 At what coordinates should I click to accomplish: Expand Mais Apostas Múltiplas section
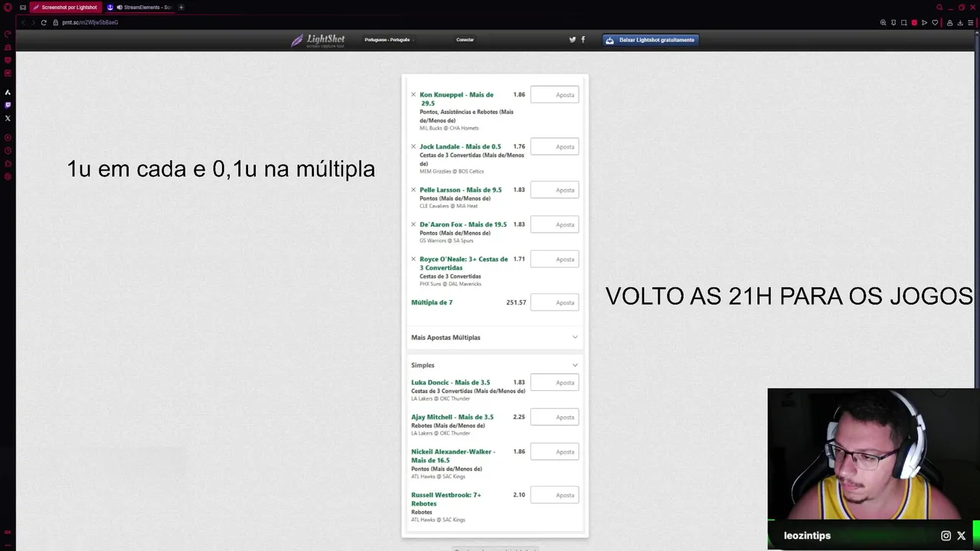pyautogui.click(x=495, y=337)
